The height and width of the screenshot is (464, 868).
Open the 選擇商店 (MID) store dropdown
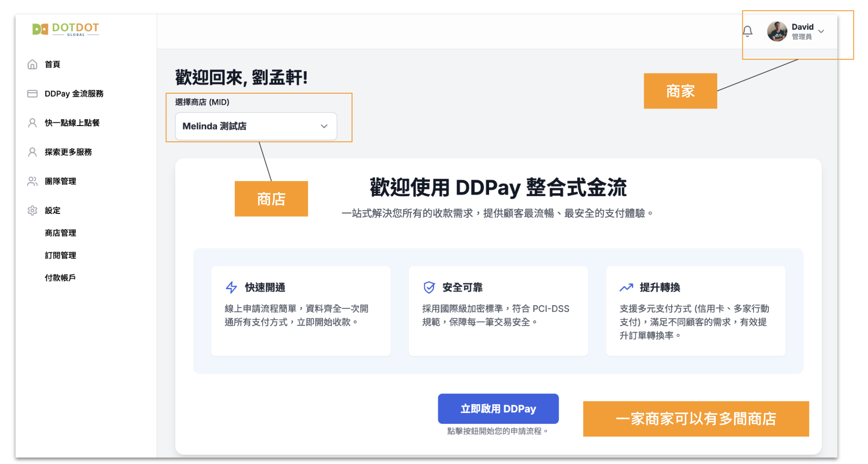click(x=256, y=126)
